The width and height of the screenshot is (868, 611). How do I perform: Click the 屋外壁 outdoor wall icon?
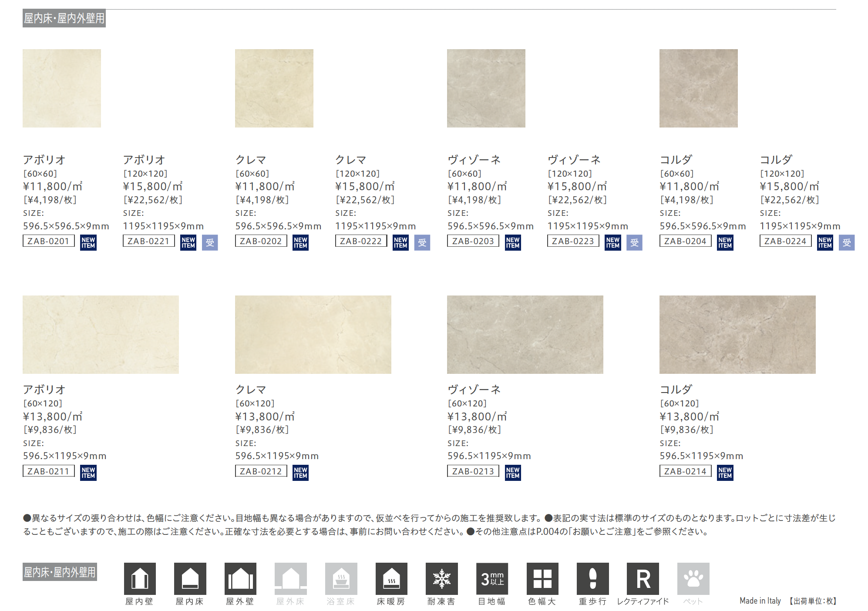[240, 578]
